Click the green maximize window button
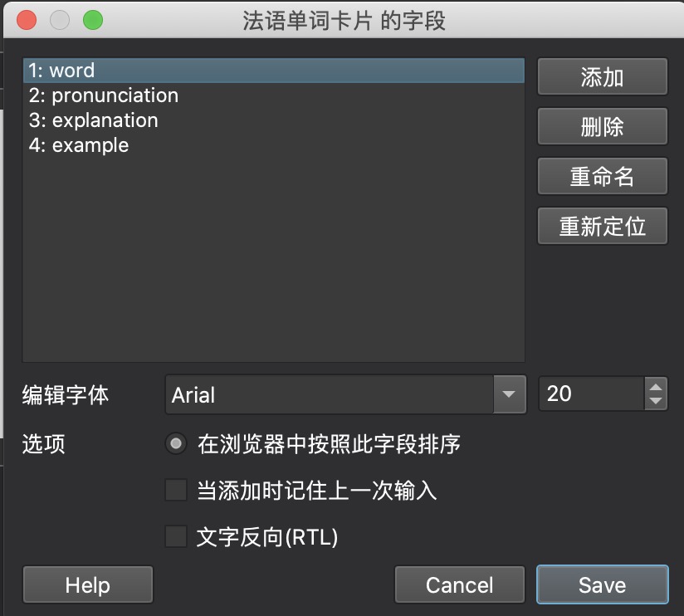 (x=93, y=20)
